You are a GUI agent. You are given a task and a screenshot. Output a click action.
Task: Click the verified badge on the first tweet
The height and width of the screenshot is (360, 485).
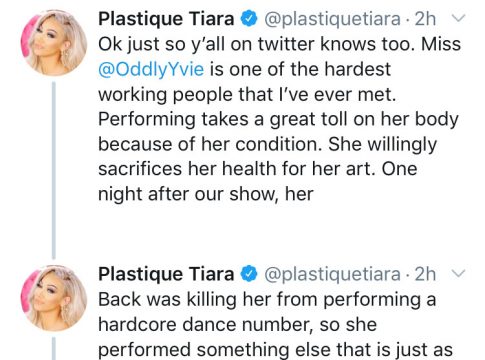[x=249, y=19]
